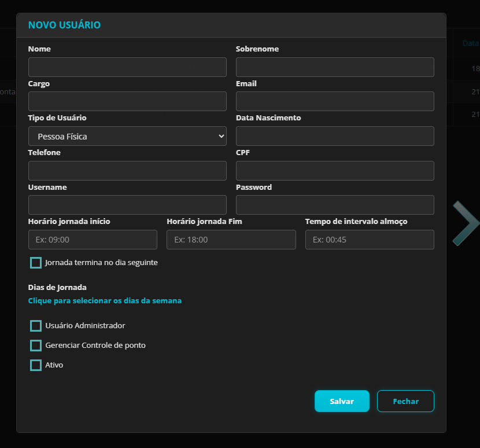
Task: Select the CPF field
Action: pyautogui.click(x=335, y=171)
